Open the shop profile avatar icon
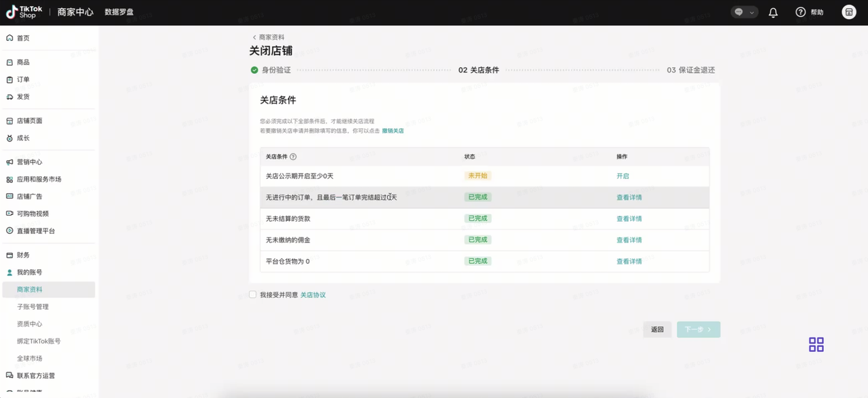 point(848,12)
